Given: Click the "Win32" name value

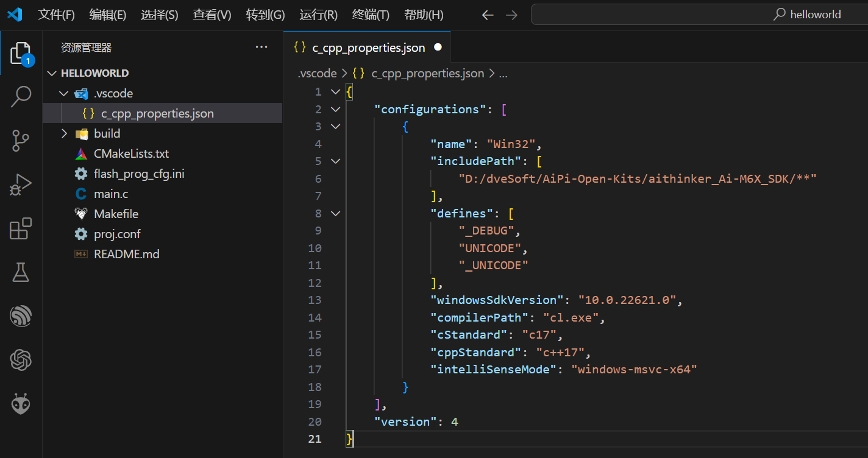Looking at the screenshot, I should tap(511, 144).
